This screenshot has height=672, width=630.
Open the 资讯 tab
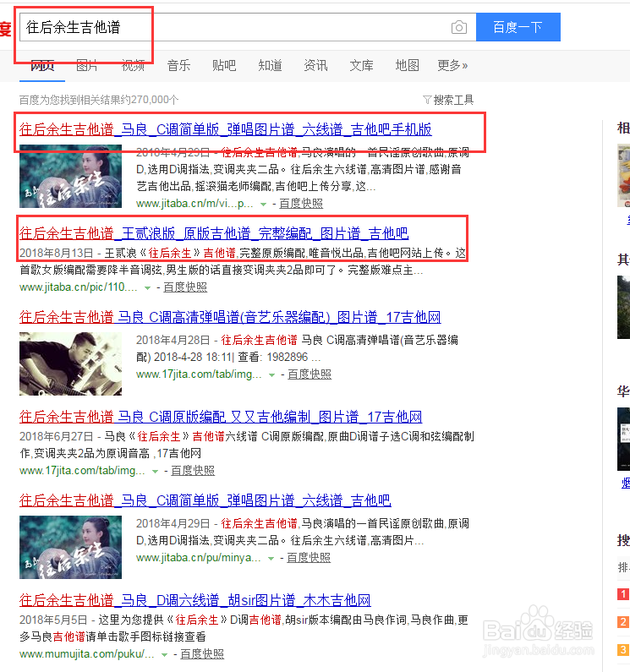[315, 65]
